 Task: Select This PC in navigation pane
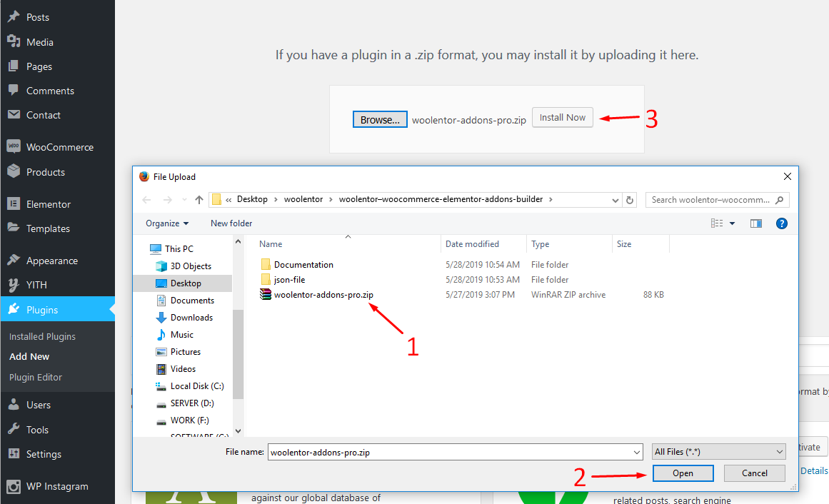pos(179,248)
